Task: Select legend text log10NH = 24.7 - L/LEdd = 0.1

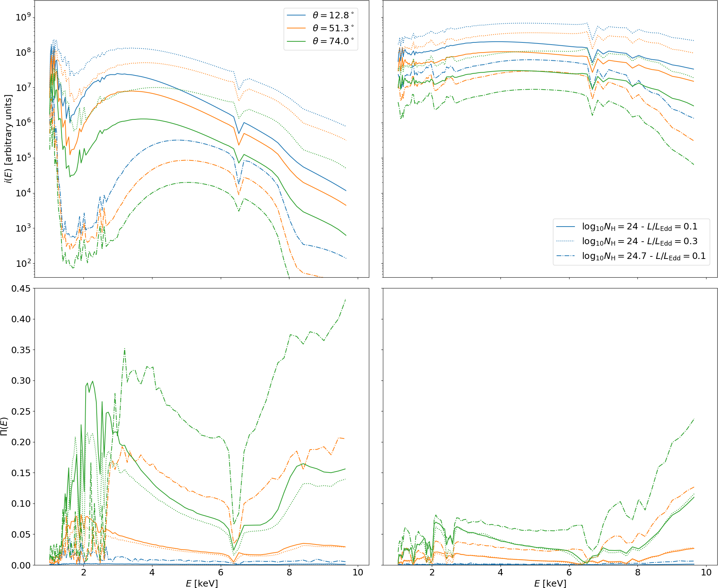Action: coord(644,256)
